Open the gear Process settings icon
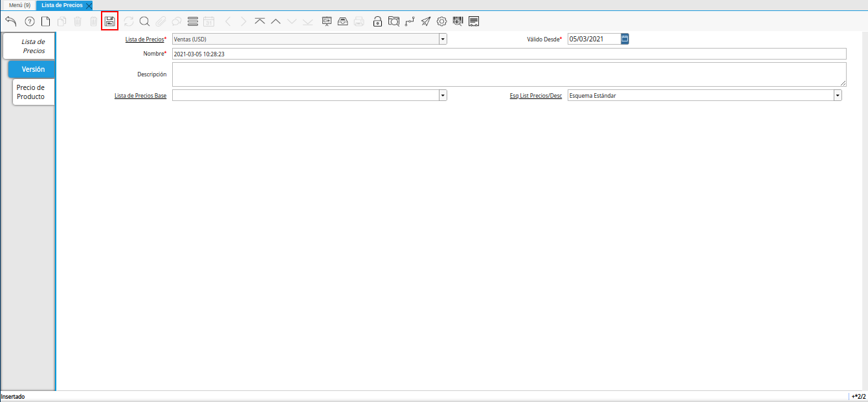 pos(441,21)
